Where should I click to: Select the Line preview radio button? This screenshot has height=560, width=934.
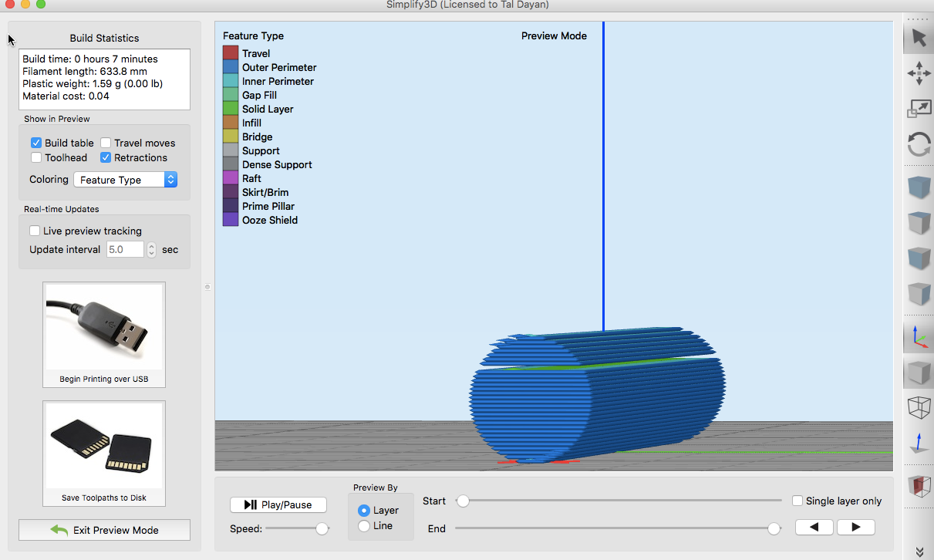(364, 526)
